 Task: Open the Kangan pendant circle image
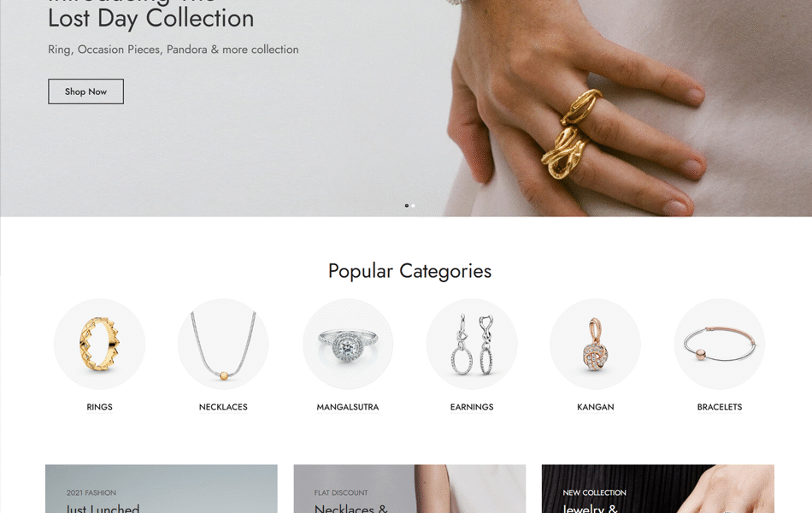pos(596,344)
